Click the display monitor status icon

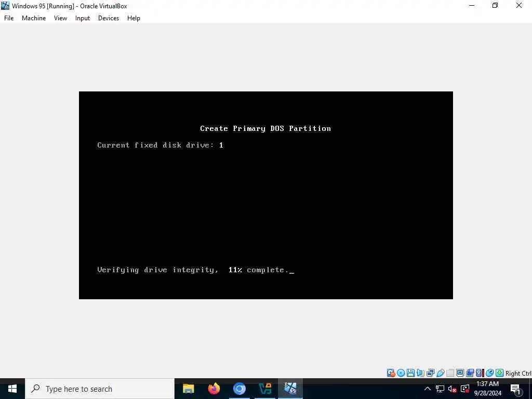(460, 373)
